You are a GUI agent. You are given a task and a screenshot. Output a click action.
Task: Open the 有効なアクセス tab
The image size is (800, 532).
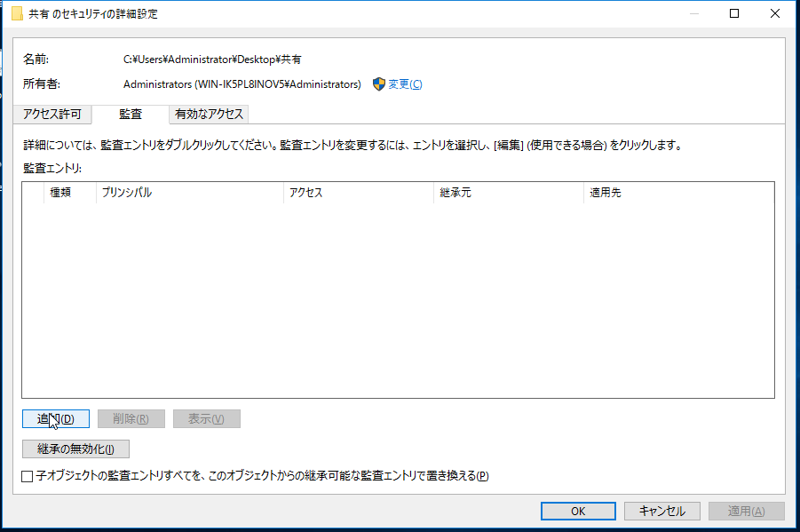pyautogui.click(x=209, y=115)
